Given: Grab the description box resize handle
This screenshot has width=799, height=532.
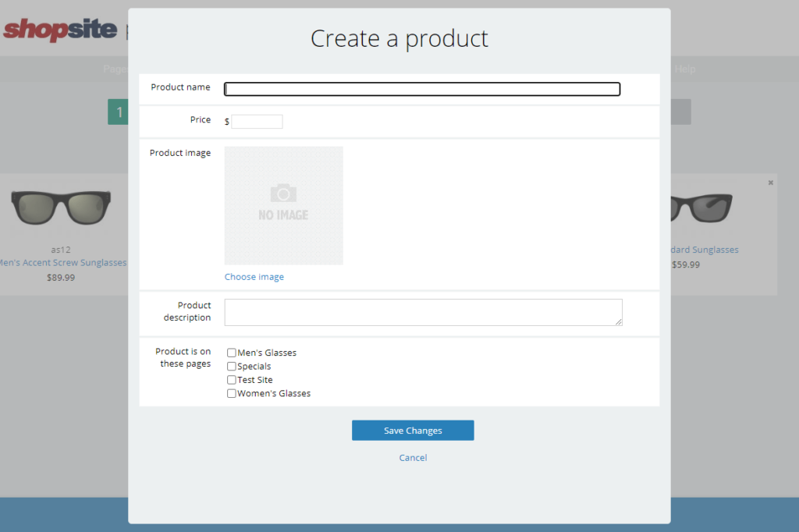Looking at the screenshot, I should point(618,321).
